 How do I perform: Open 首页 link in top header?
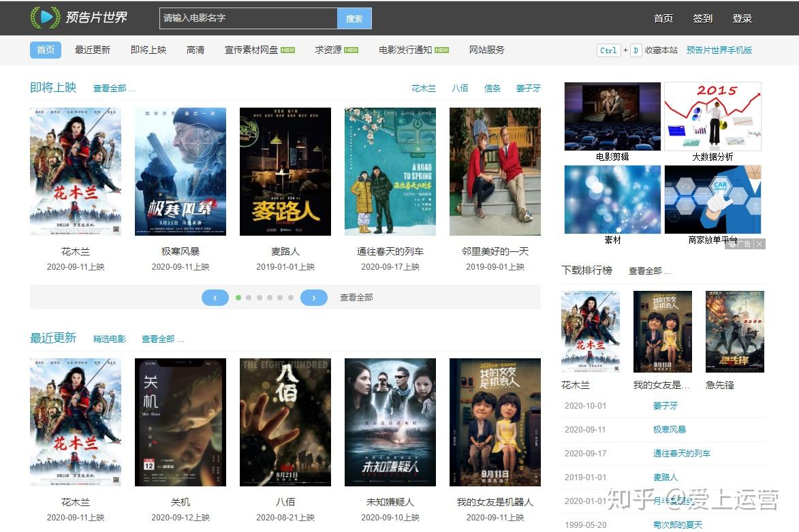point(663,18)
